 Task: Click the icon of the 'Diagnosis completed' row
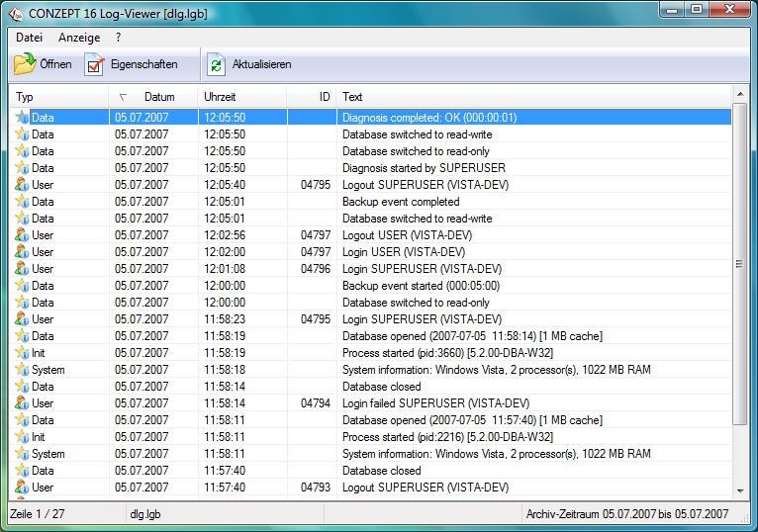22,118
